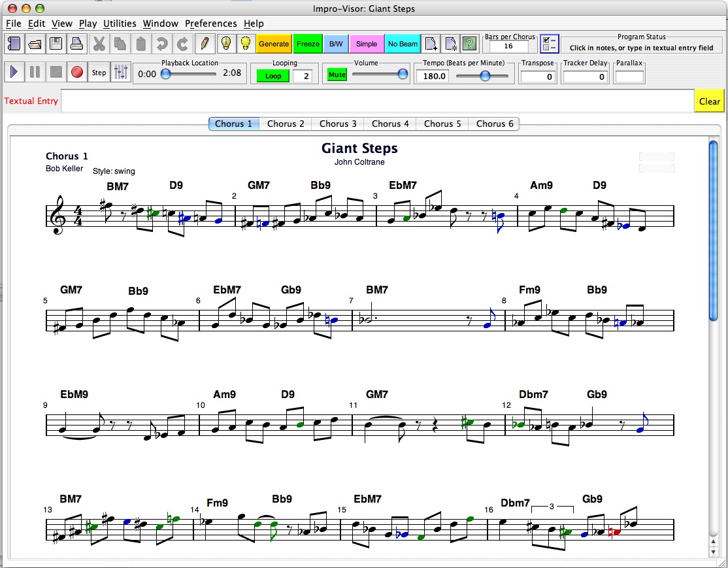Click the Bars per Chorus field
This screenshot has width=728, height=568.
point(508,46)
